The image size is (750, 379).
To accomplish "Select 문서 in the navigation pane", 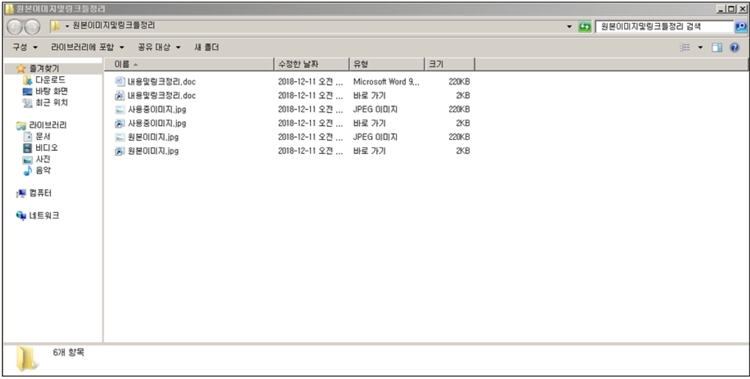I will (x=43, y=137).
